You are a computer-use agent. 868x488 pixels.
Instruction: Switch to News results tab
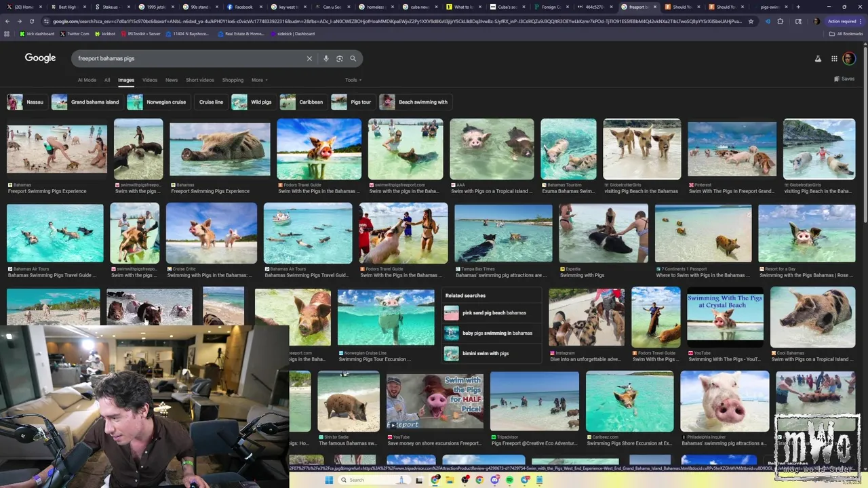click(x=172, y=80)
